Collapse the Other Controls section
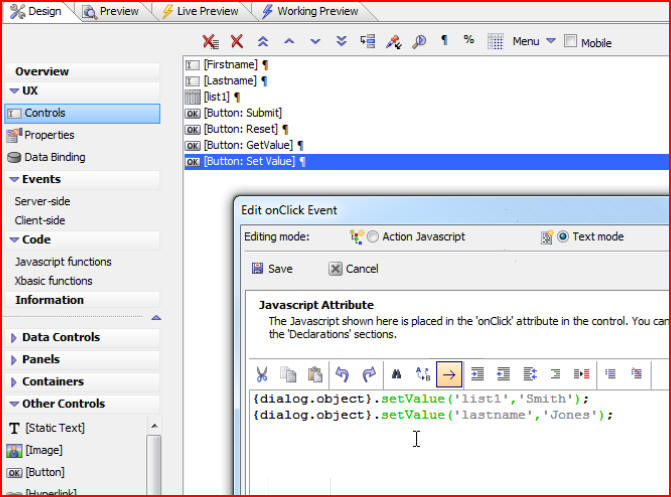 click(x=15, y=404)
